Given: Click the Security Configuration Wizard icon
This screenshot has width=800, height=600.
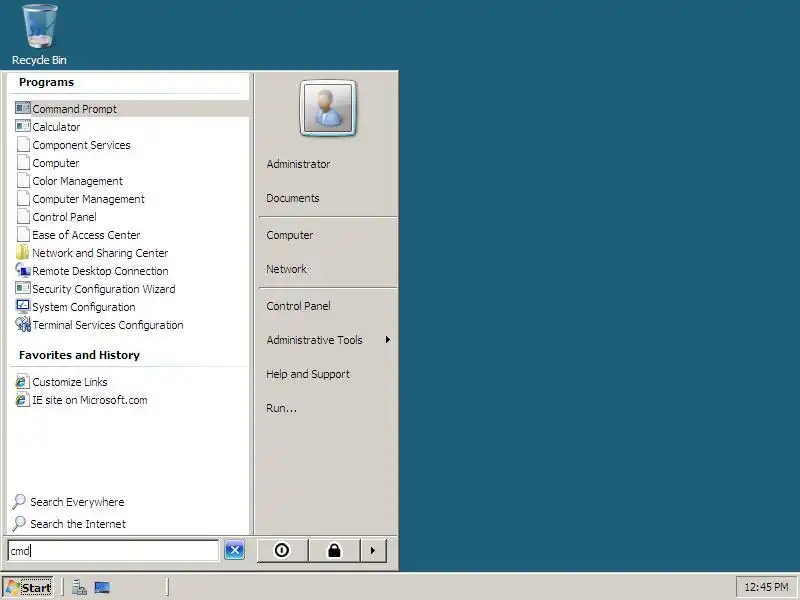Looking at the screenshot, I should point(23,288).
